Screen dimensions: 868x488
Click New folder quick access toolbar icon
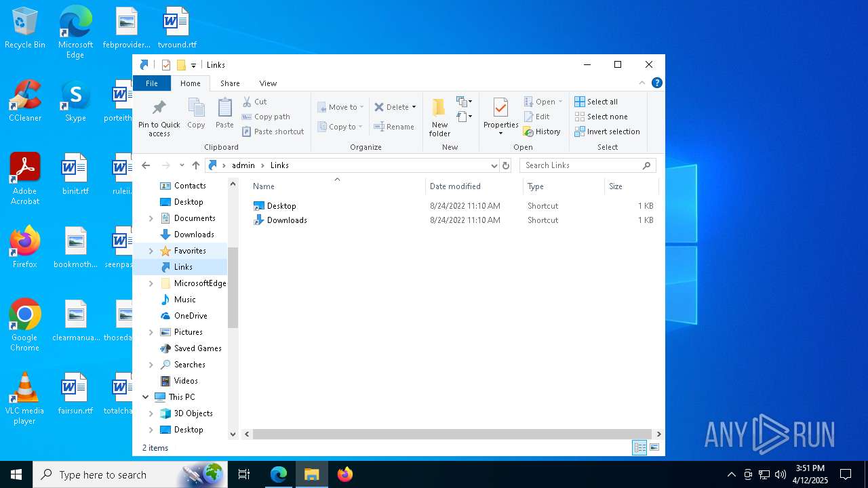[181, 65]
